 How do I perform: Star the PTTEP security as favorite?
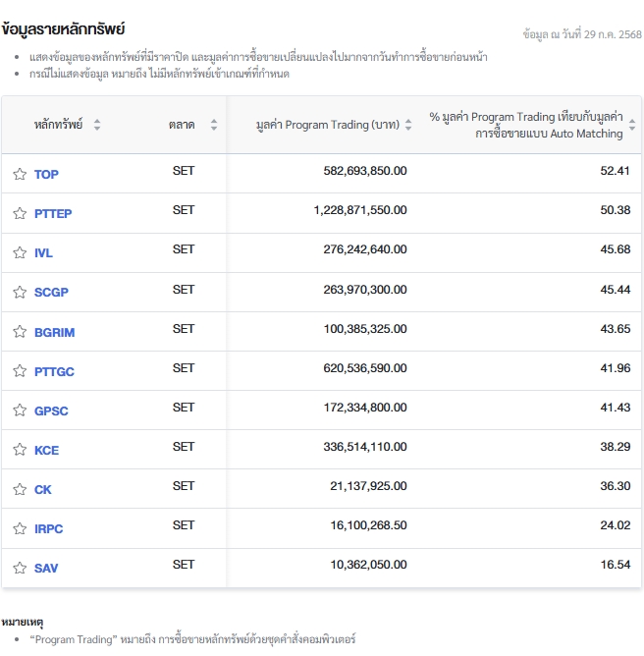point(20,213)
